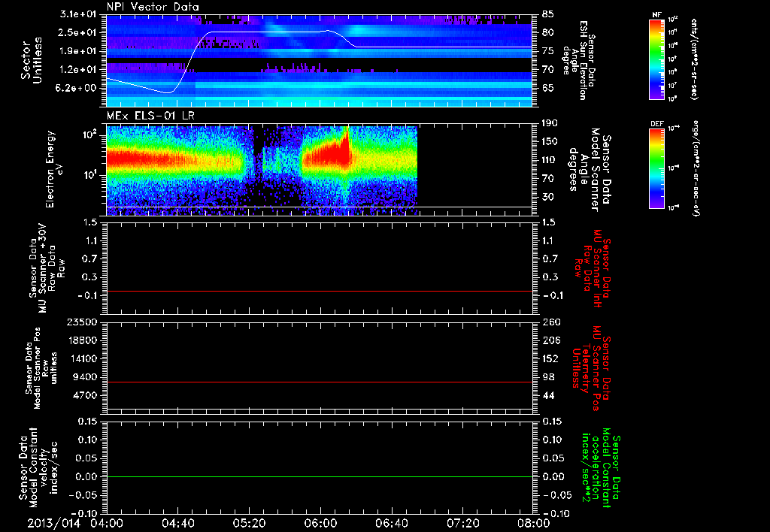Select the 05:20 time axis label
This screenshot has height=532, width=770.
[249, 523]
